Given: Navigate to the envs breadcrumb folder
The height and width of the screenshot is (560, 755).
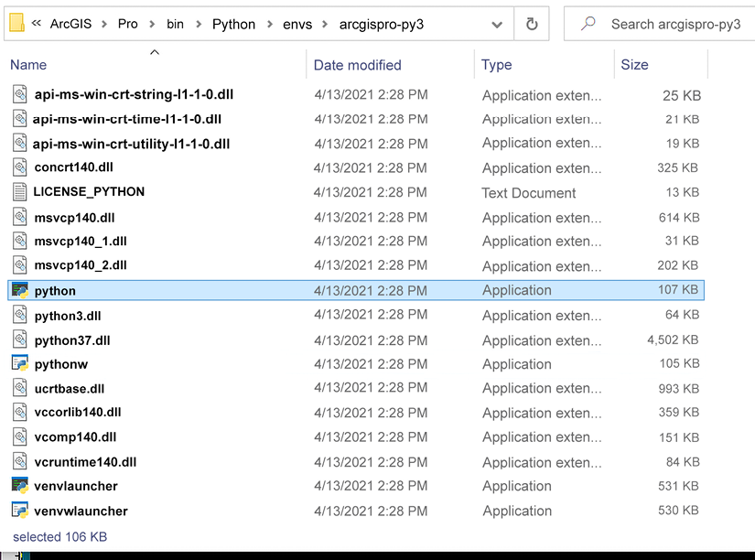Looking at the screenshot, I should (297, 24).
